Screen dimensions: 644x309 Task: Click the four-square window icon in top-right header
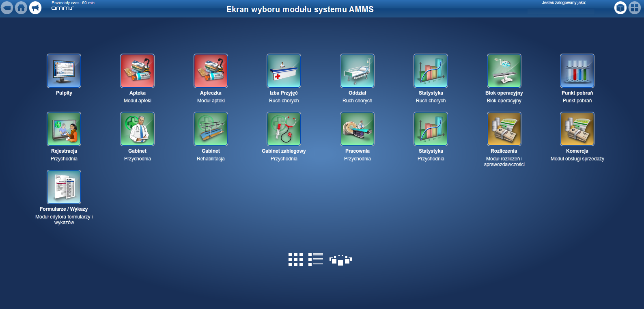coord(635,7)
